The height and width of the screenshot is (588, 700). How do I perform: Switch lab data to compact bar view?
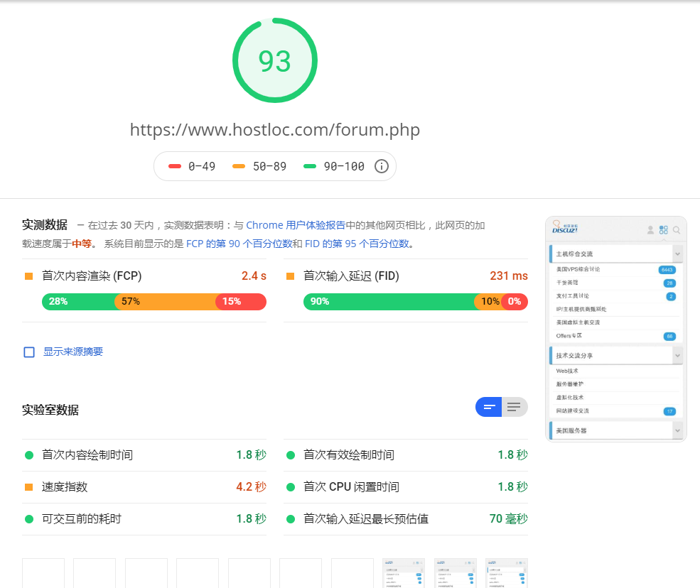tap(489, 407)
